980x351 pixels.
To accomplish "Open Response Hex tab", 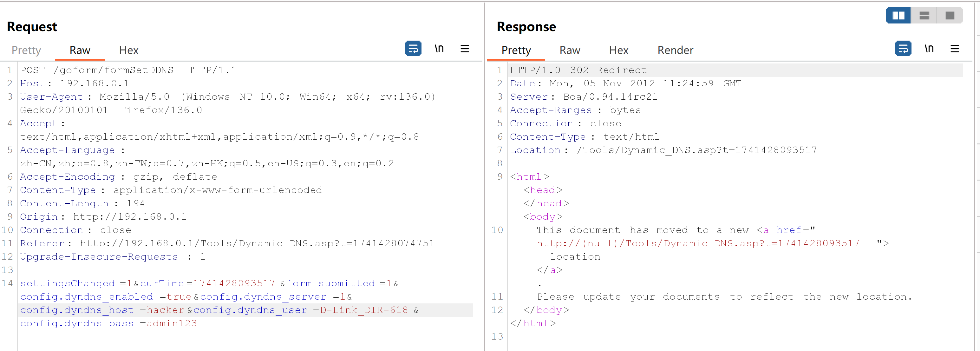I will tap(618, 50).
